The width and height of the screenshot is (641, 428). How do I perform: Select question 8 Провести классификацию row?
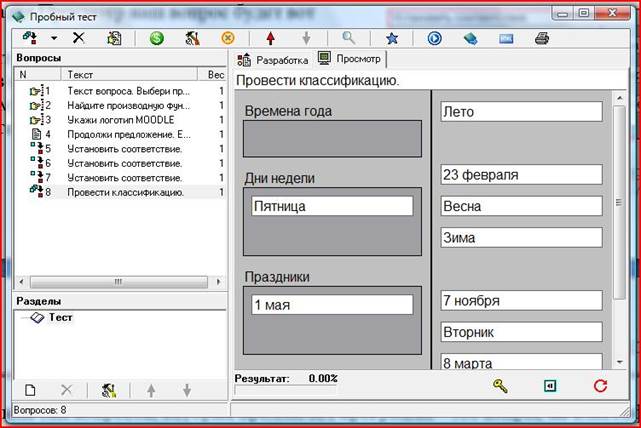[x=120, y=192]
